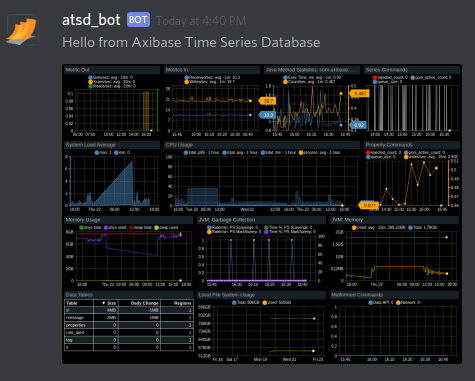Click the 'JVM: Memory' panel title
Screen dimensions: 475x381
click(347, 220)
